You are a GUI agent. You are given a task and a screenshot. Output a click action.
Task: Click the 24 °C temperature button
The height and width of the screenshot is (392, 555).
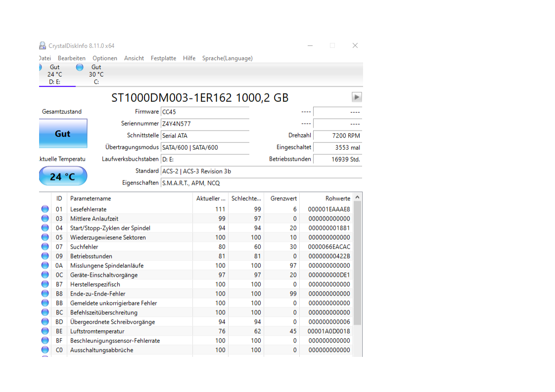(63, 176)
